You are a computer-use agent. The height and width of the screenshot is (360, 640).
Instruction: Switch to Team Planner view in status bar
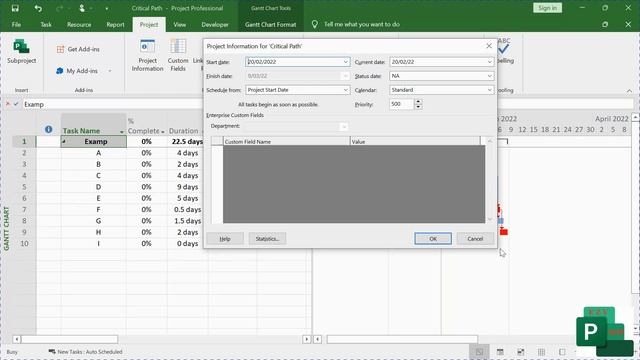(x=521, y=352)
